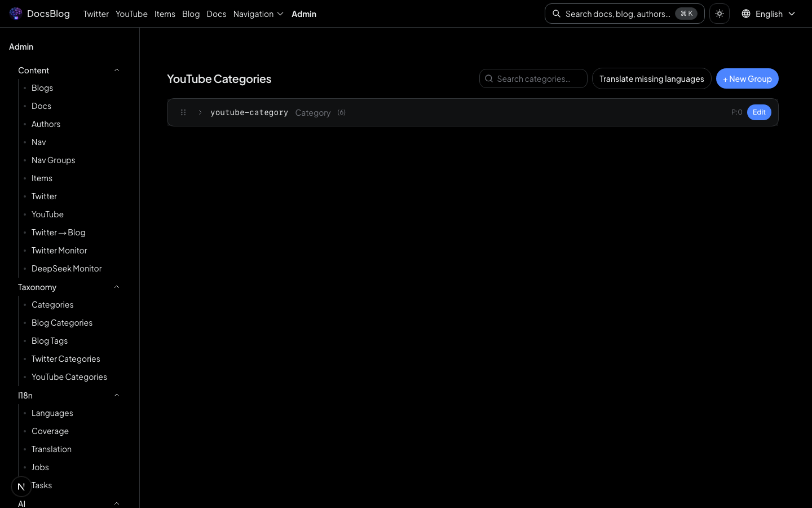The image size is (812, 508).
Task: Open Twitter Monitor in the sidebar
Action: [59, 250]
